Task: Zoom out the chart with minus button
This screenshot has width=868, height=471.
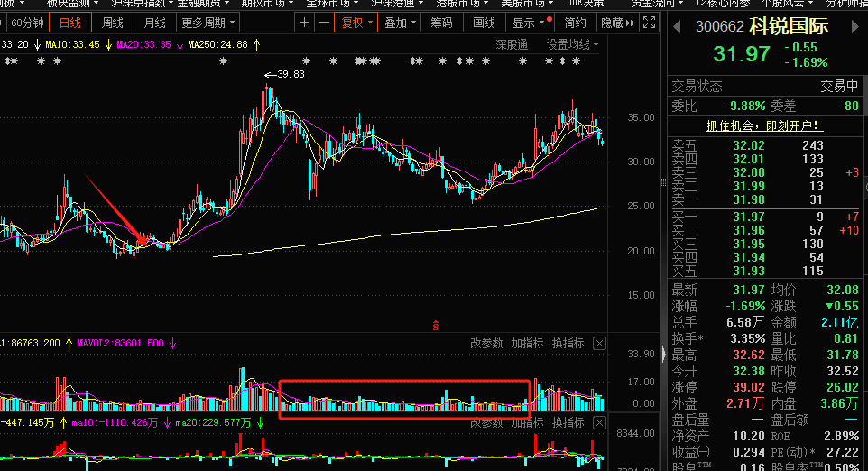Action: coord(325,23)
